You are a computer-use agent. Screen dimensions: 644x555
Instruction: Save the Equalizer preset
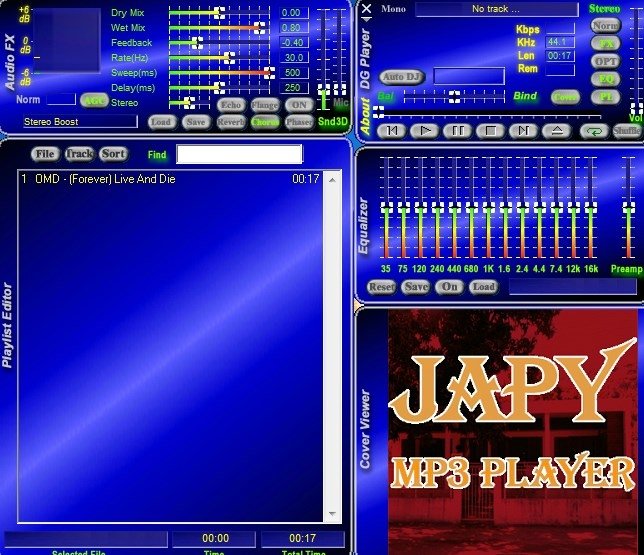click(416, 287)
